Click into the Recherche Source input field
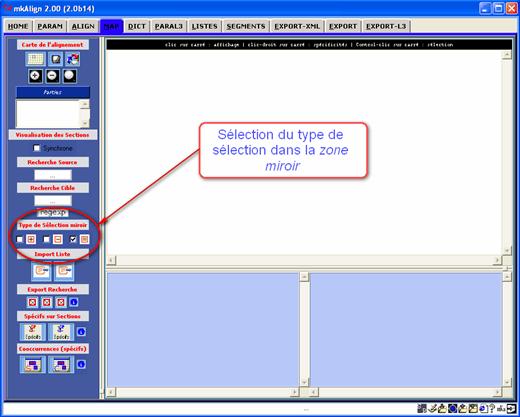The width and height of the screenshot is (520, 417). [53, 175]
